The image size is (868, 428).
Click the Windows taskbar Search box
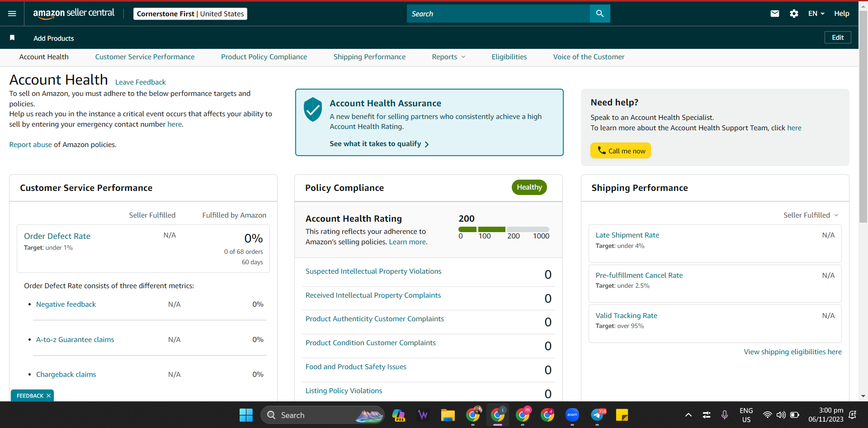[322, 415]
